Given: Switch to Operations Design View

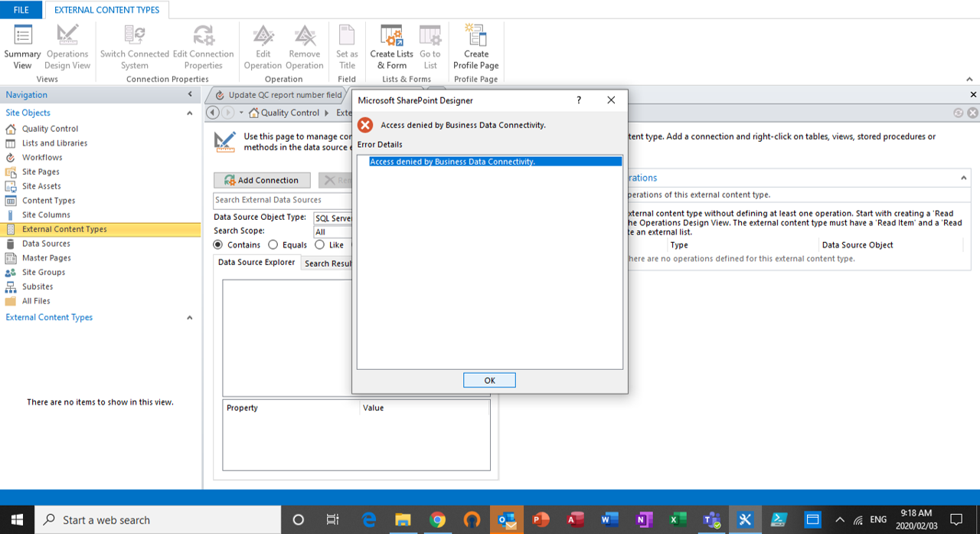Looking at the screenshot, I should 67,48.
